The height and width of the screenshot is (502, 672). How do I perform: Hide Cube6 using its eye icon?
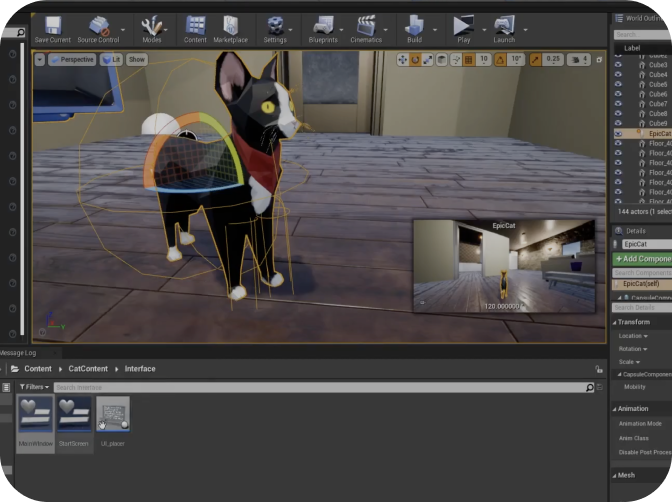pyautogui.click(x=618, y=94)
